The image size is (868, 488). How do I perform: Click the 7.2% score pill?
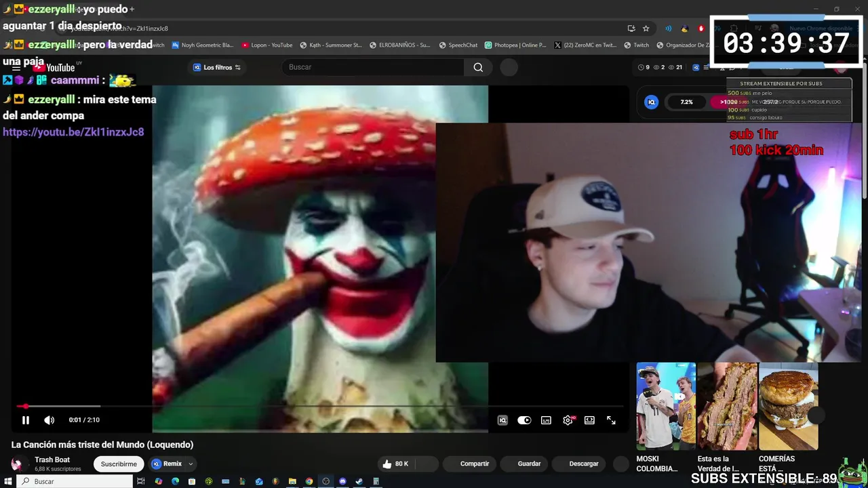(x=686, y=102)
